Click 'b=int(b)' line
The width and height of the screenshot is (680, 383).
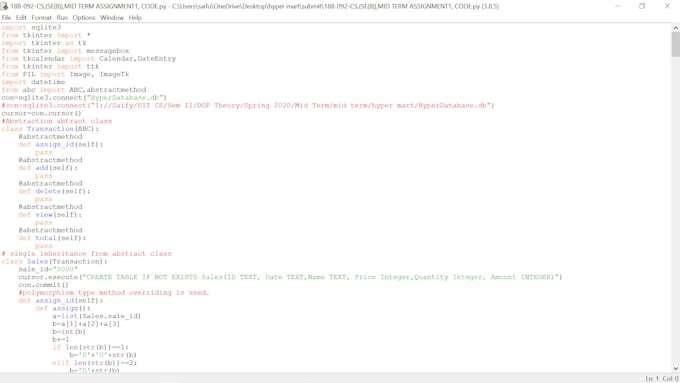(69, 332)
